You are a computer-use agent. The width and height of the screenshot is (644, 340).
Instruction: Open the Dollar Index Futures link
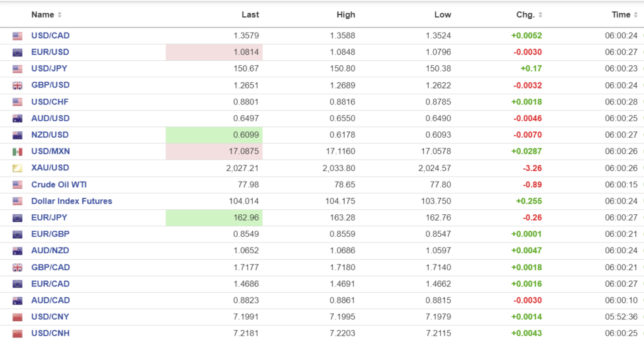[72, 201]
